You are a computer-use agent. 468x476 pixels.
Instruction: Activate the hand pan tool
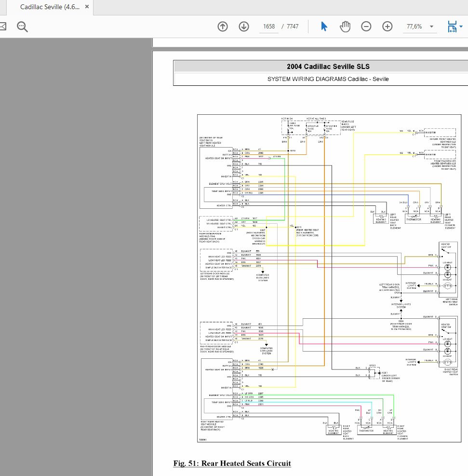point(345,27)
